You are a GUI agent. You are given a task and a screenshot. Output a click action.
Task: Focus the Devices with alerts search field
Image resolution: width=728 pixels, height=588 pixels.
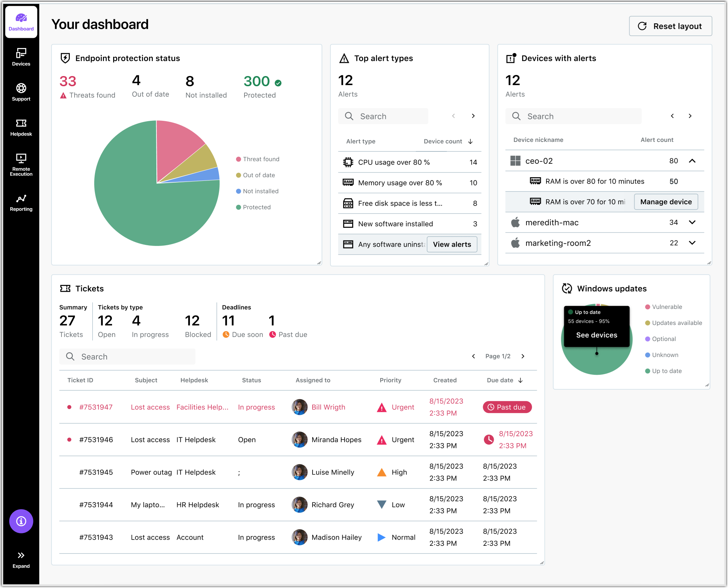pyautogui.click(x=573, y=116)
